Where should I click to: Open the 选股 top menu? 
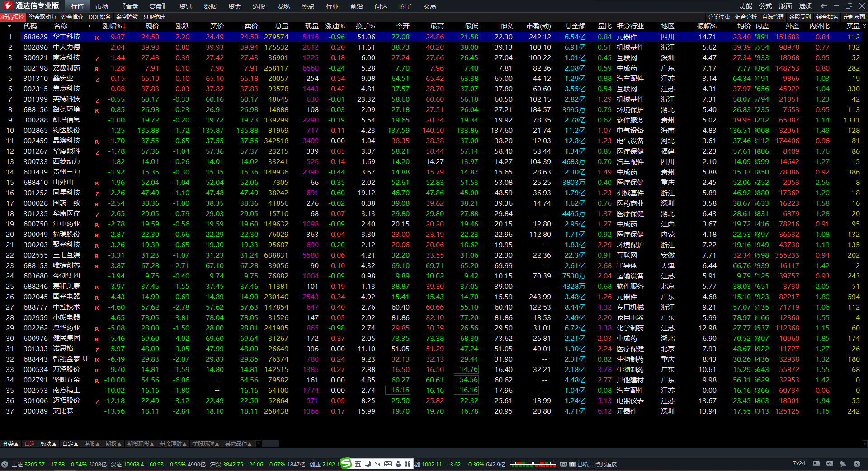click(x=259, y=6)
